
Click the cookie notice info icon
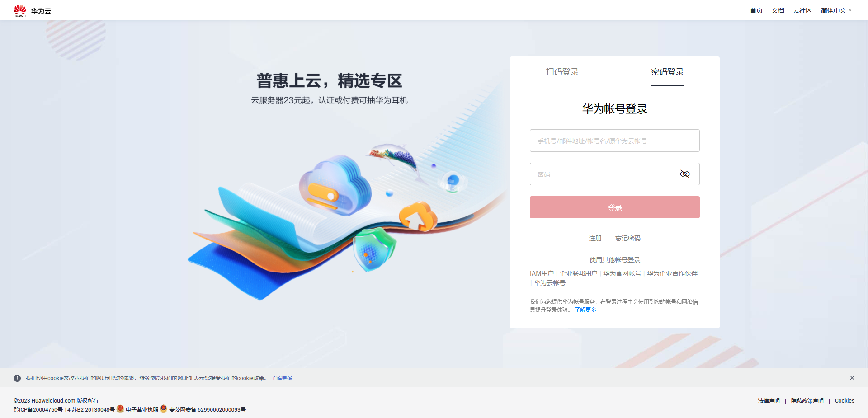pos(17,378)
